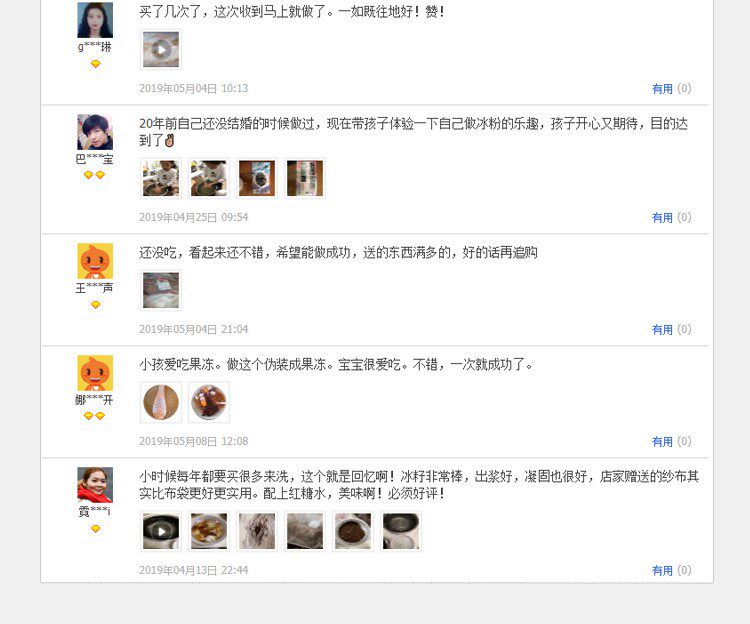Mark the 2019年04月13日 22:44 review as 有用

(x=662, y=571)
